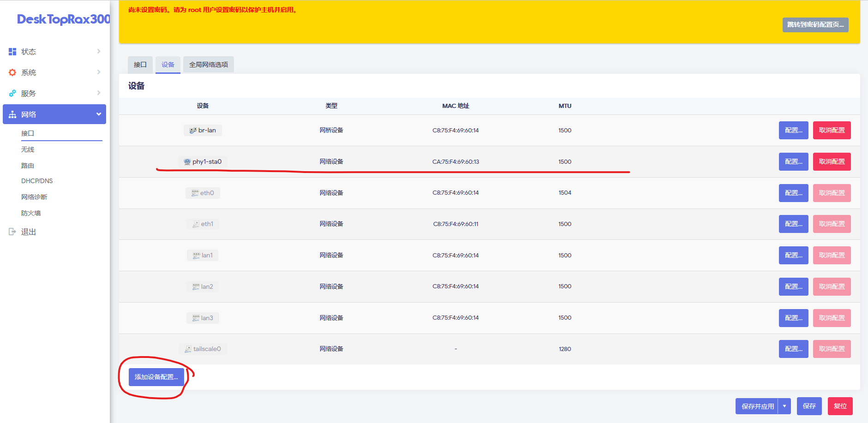
Task: Switch to the 接口 tab
Action: [x=140, y=65]
